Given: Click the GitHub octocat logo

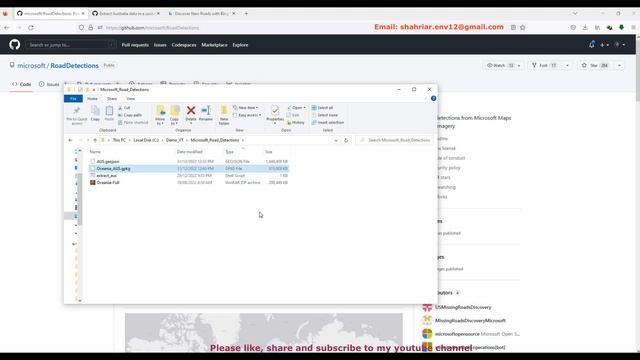Looking at the screenshot, I should (x=15, y=44).
